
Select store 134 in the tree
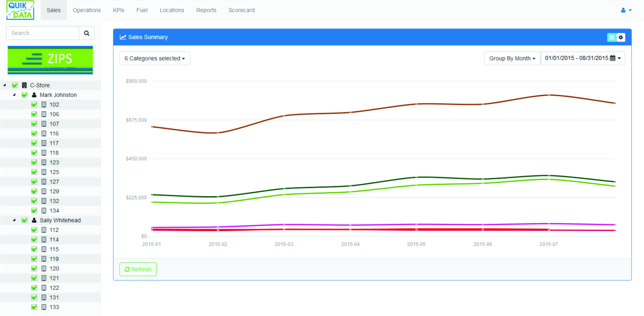[x=54, y=211]
